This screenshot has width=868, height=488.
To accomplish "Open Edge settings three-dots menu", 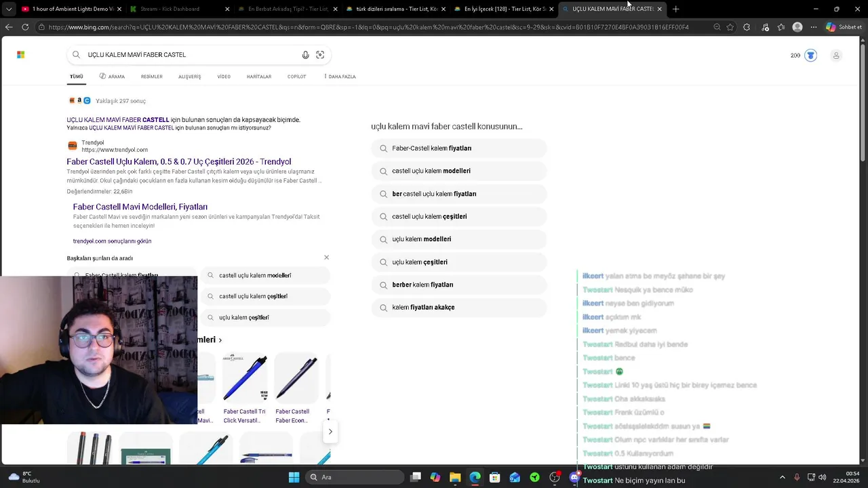I will pos(814,27).
